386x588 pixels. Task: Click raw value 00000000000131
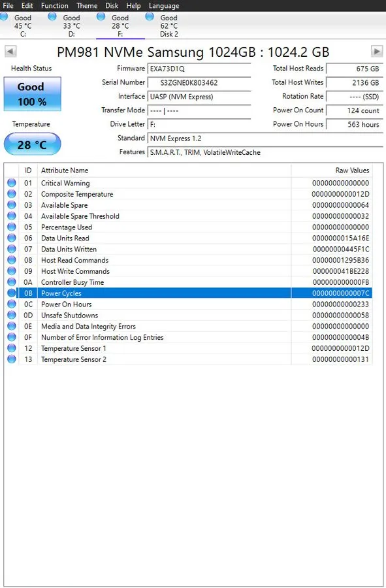[341, 359]
